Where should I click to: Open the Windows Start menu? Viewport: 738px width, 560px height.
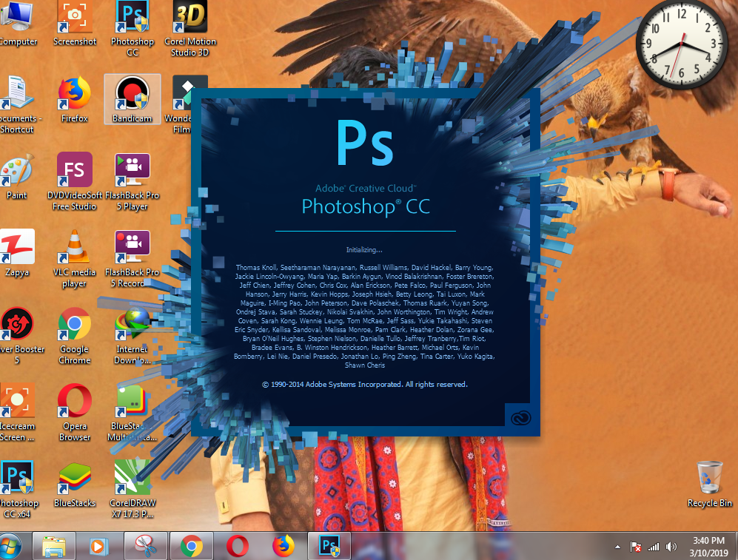[x=11, y=547]
